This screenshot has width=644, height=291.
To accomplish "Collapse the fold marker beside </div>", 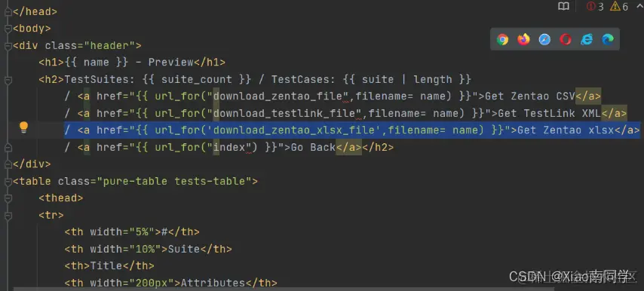I will (8, 164).
